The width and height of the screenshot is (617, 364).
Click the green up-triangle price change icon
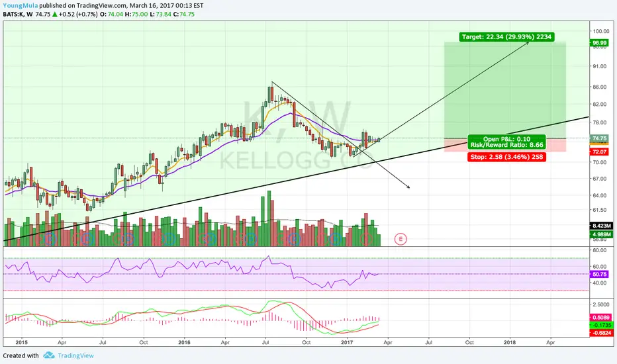click(55, 14)
